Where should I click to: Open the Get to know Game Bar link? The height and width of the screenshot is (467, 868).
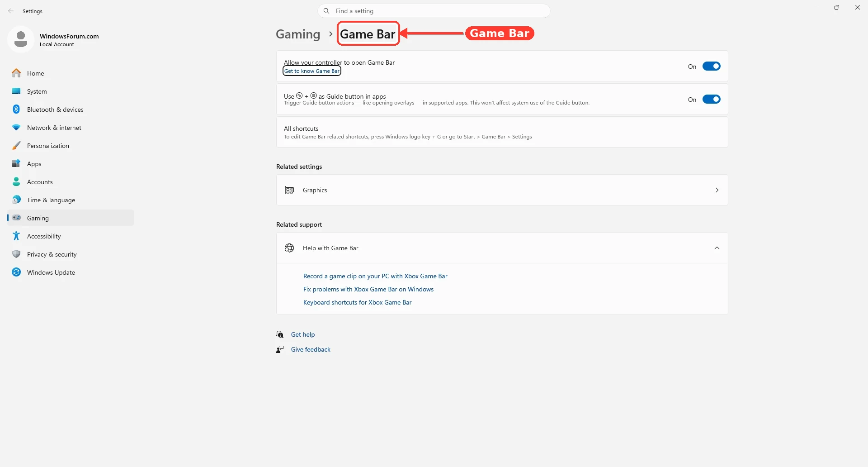(x=312, y=71)
